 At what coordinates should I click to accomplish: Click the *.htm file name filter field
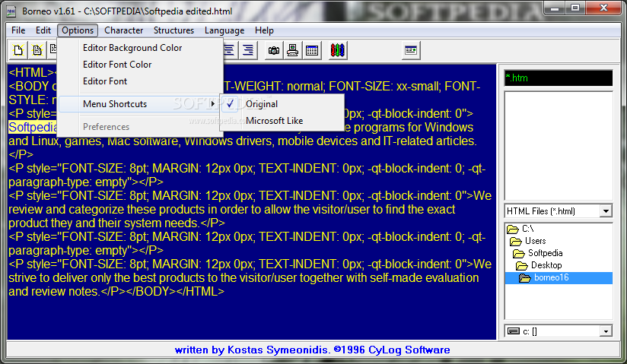[x=559, y=78]
